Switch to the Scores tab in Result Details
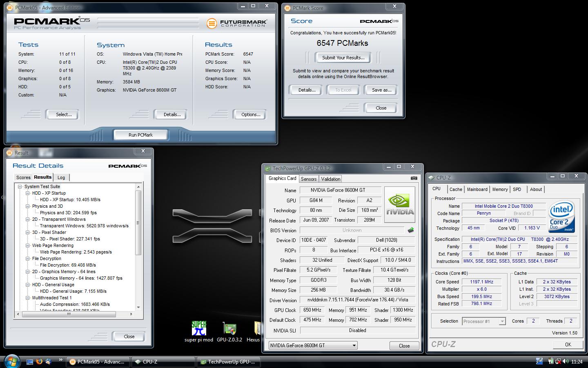 (23, 177)
